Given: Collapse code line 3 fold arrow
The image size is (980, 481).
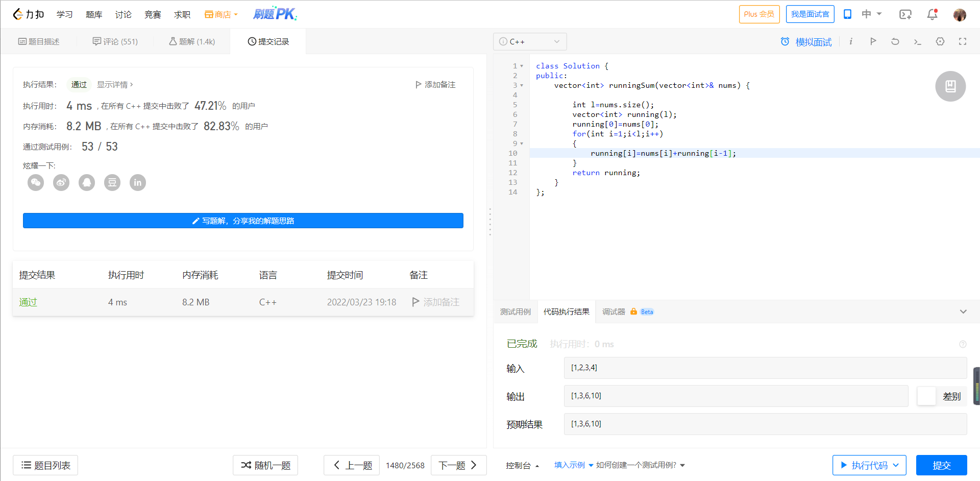Looking at the screenshot, I should point(522,85).
